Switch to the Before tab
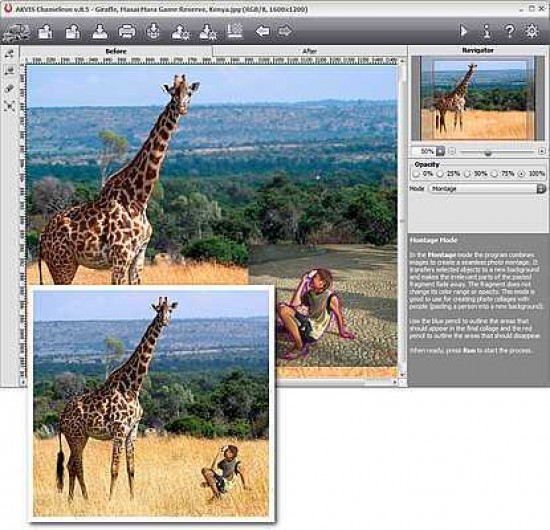 [116, 51]
